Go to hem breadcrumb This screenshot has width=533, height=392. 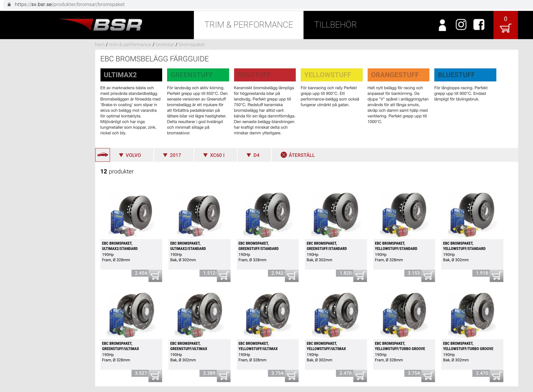(x=100, y=45)
